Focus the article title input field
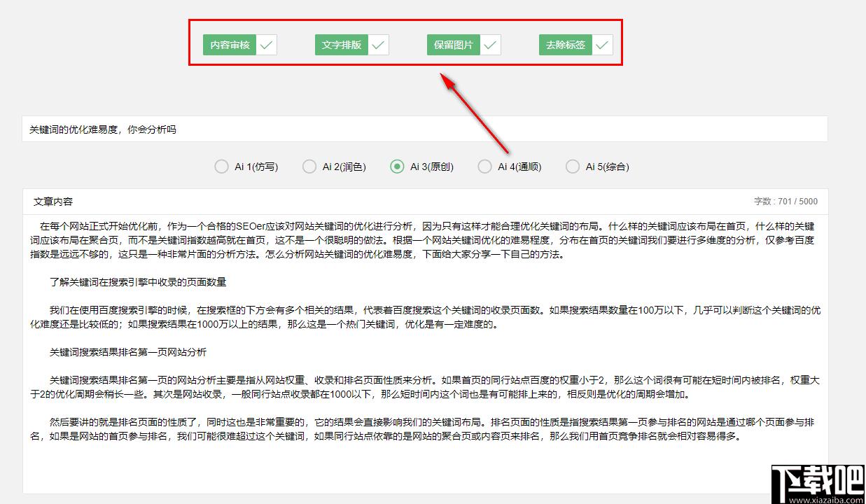 424,129
